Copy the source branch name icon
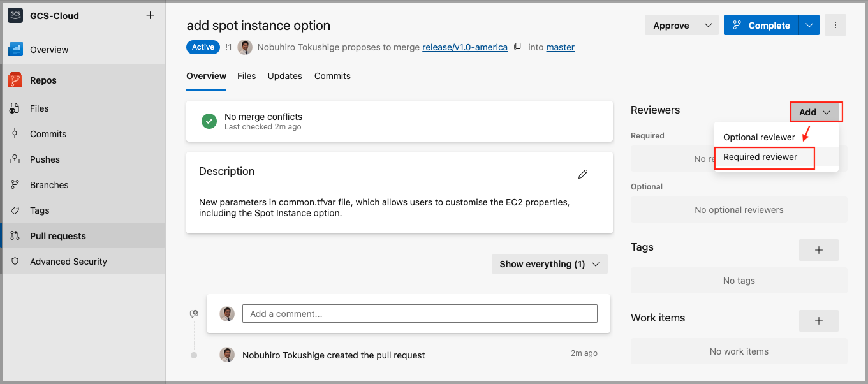 (x=518, y=47)
